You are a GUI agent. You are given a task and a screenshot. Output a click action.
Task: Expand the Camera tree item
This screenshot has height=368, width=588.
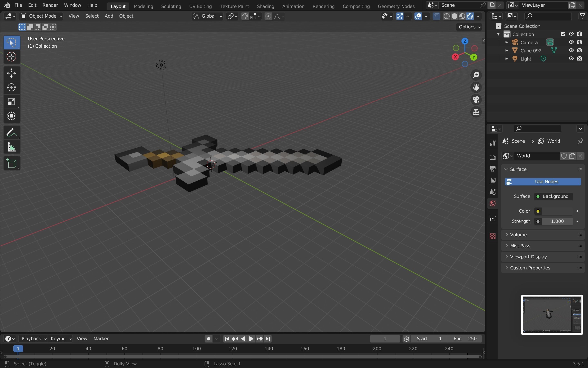point(506,42)
